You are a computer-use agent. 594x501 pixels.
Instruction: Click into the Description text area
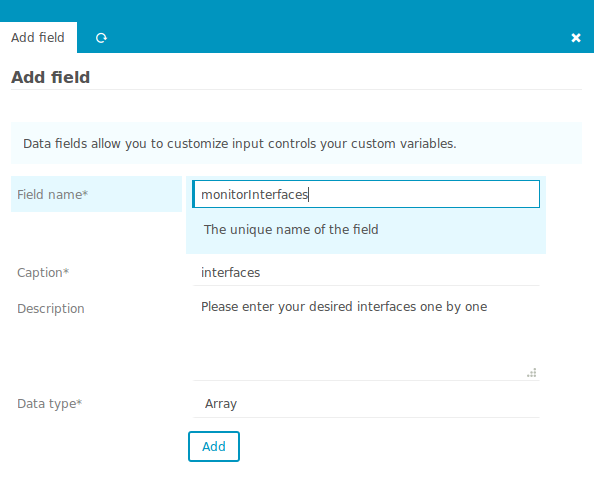click(366, 338)
